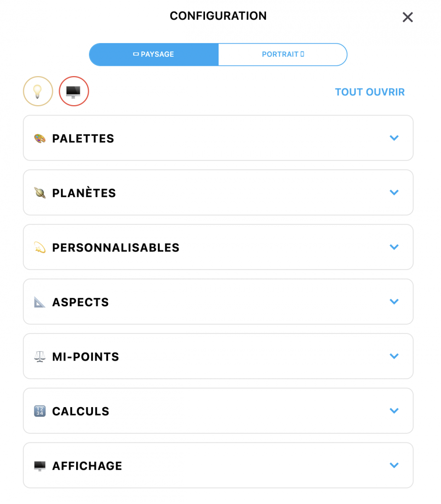Click the painter's palette icon beside Palettes
This screenshot has width=441, height=504.
40,139
